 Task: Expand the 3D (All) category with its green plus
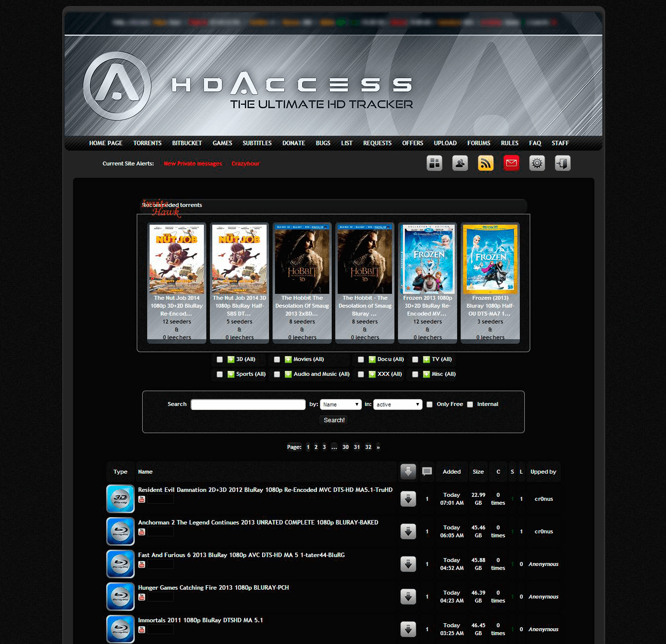point(231,360)
